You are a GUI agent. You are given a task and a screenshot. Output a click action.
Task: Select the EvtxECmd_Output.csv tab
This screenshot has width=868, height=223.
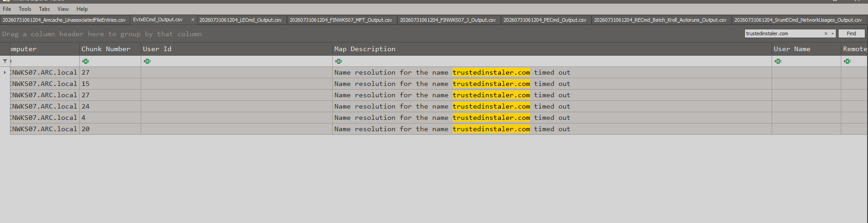pos(158,19)
